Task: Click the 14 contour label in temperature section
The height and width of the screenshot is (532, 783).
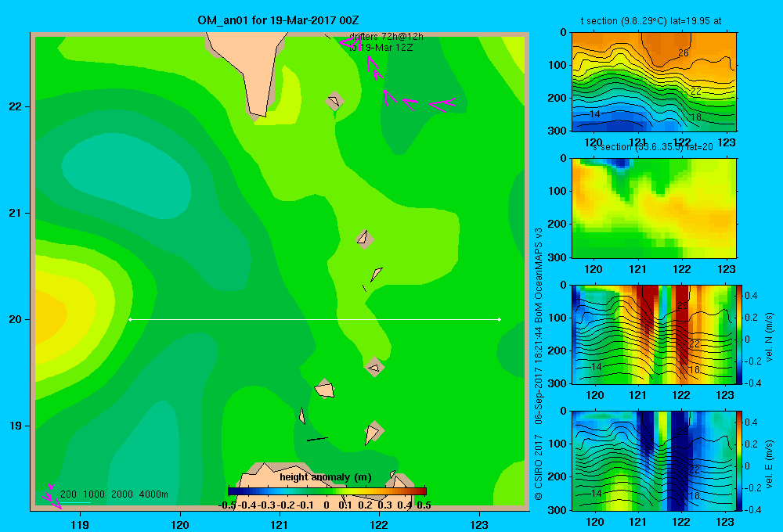Action: pyautogui.click(x=595, y=114)
